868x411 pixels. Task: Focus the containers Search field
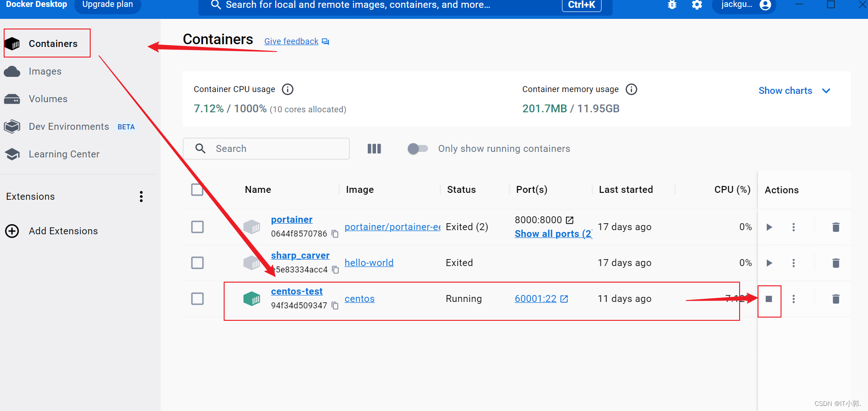266,149
